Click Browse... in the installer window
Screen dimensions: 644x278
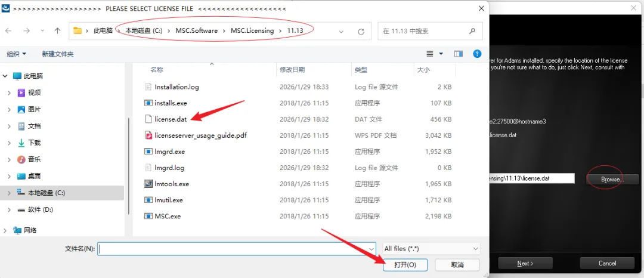tap(612, 180)
